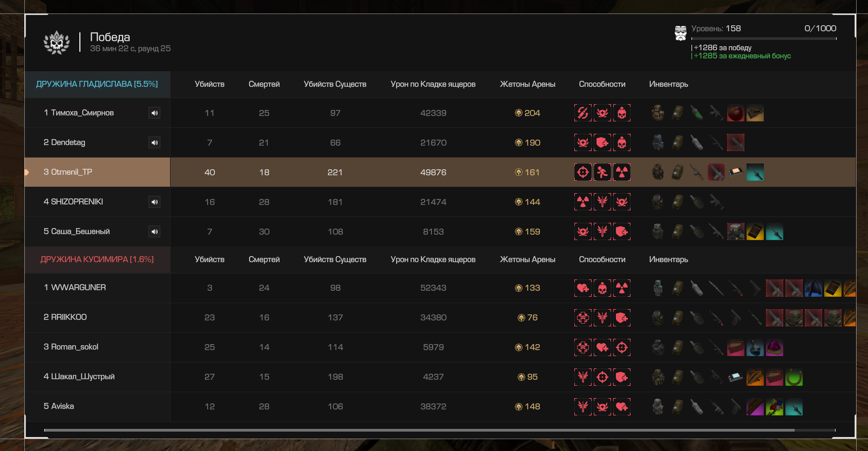Click Смертей column header of Гладислава team
868x451 pixels.
click(264, 84)
